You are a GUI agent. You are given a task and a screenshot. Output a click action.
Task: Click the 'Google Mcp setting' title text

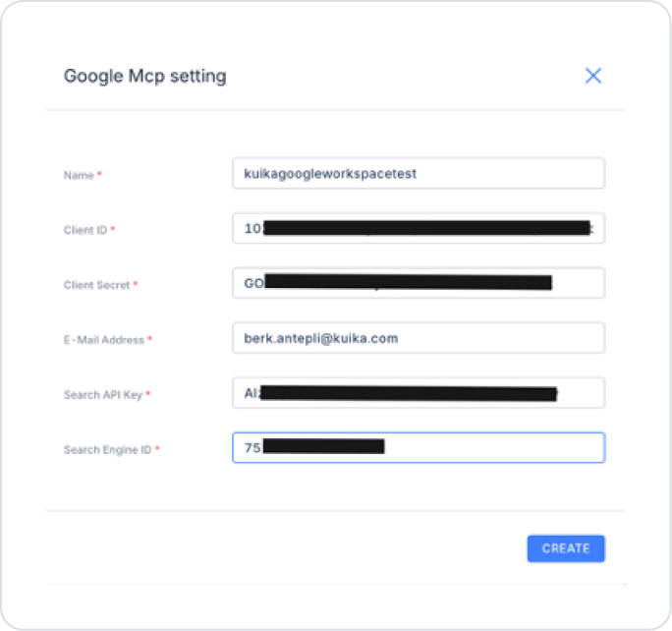click(144, 77)
